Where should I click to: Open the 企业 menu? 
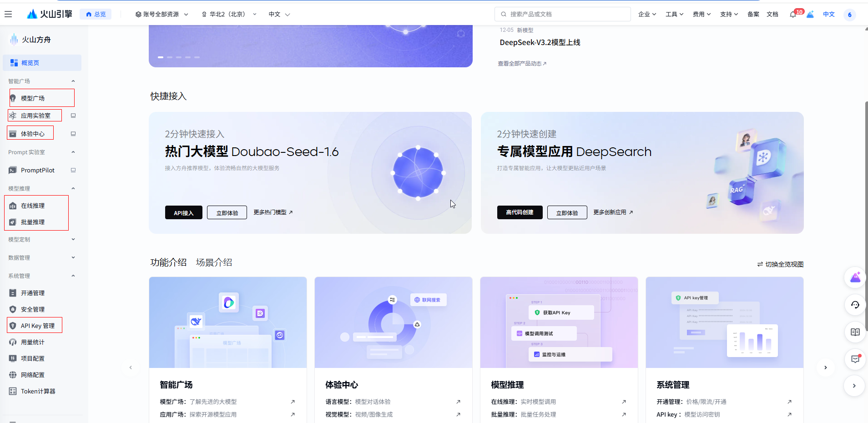647,15
